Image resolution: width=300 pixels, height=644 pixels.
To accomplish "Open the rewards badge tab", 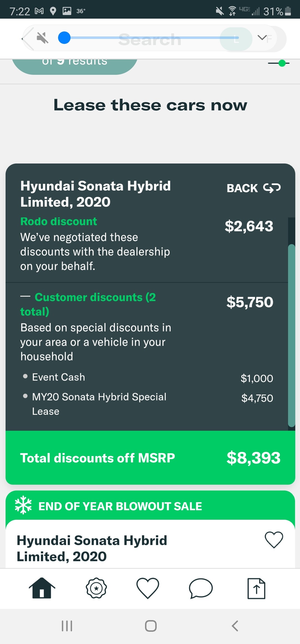I will (x=96, y=588).
